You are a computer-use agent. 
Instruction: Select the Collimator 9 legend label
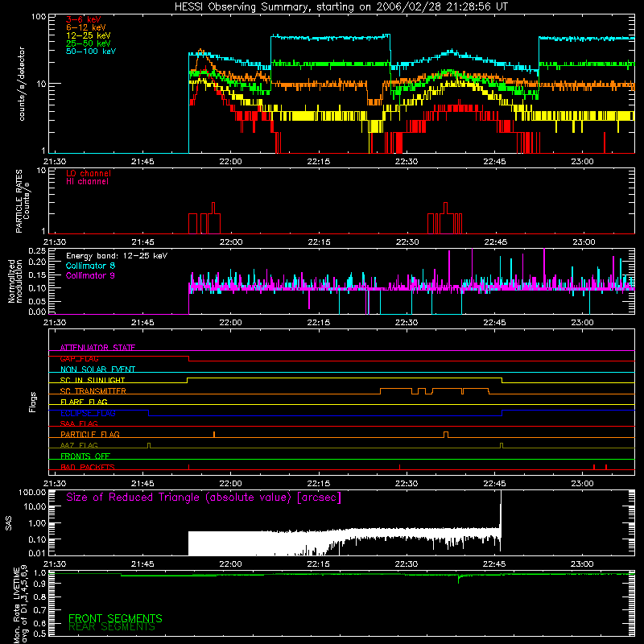(90, 275)
